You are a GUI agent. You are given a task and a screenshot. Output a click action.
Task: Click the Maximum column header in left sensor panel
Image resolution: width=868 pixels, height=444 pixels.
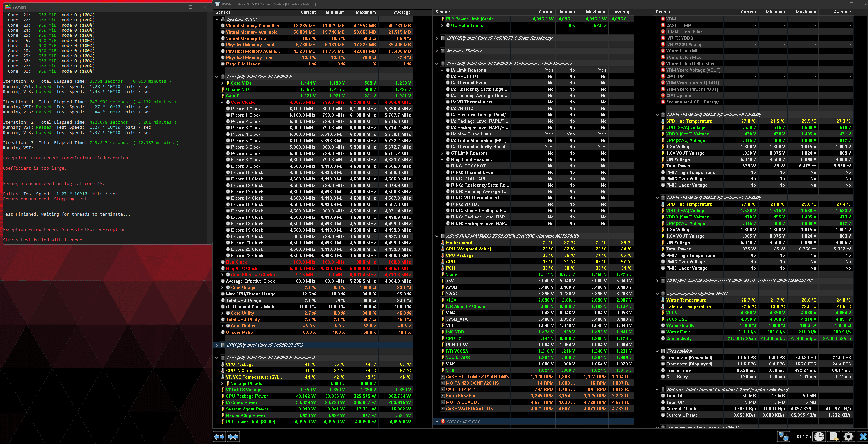pyautogui.click(x=362, y=12)
